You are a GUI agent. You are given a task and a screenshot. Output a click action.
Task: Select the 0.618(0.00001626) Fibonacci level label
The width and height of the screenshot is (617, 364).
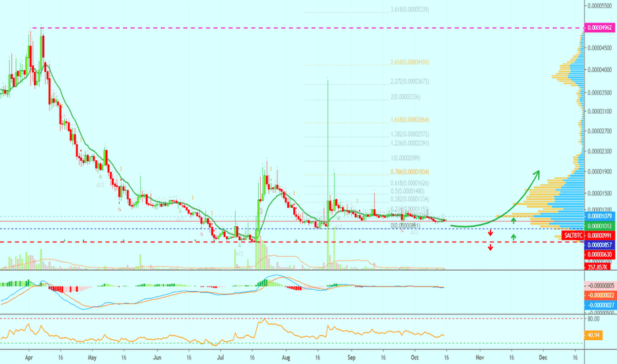click(x=410, y=183)
